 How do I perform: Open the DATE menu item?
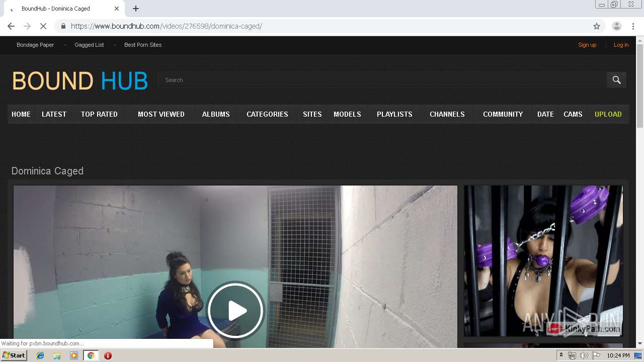(x=545, y=114)
